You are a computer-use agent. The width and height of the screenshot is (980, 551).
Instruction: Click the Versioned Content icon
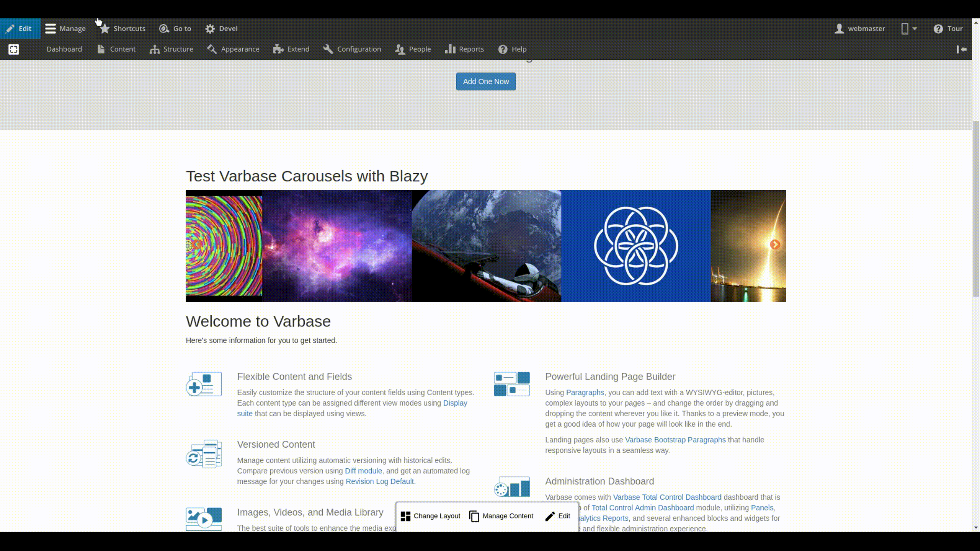[204, 454]
